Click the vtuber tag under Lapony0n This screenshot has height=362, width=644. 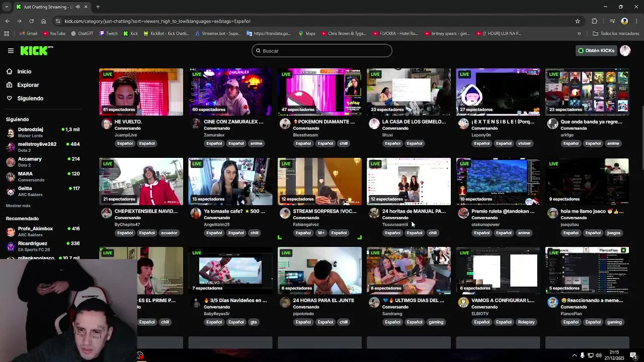click(524, 143)
